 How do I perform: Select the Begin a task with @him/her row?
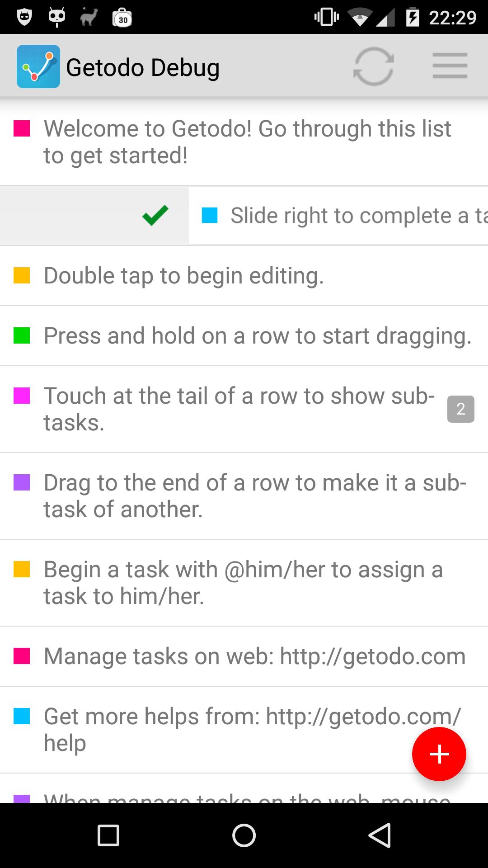click(x=243, y=582)
